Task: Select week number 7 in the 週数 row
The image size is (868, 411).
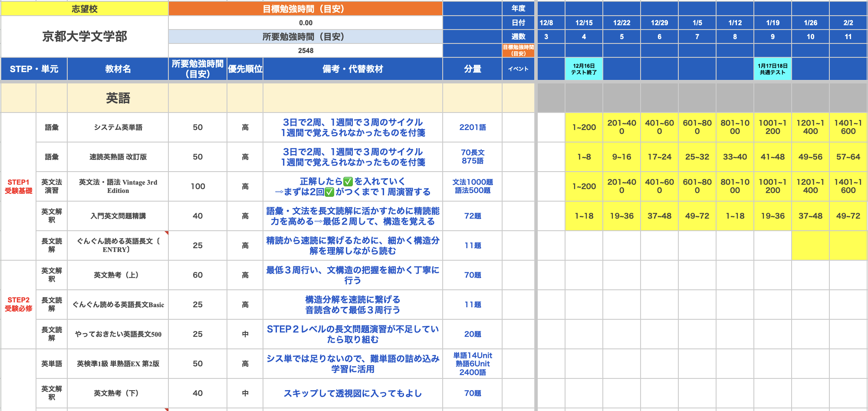Action: [697, 36]
